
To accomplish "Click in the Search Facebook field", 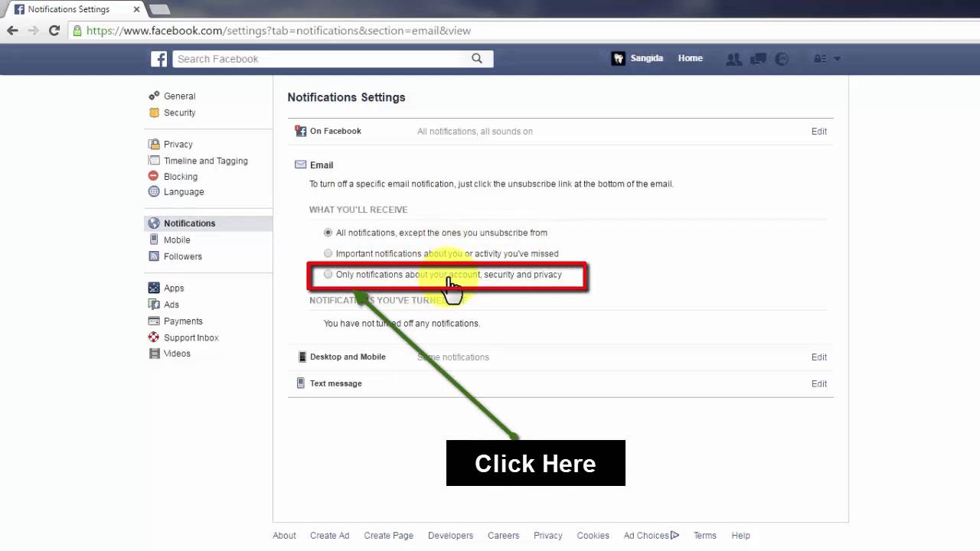I will click(x=322, y=59).
